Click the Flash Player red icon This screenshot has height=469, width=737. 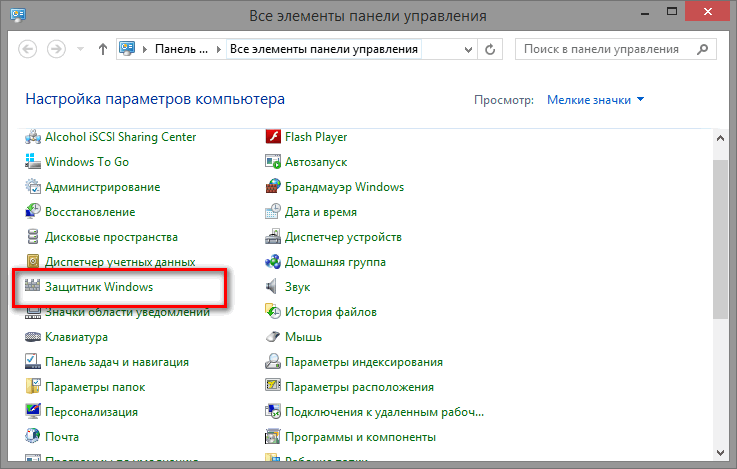[x=273, y=137]
